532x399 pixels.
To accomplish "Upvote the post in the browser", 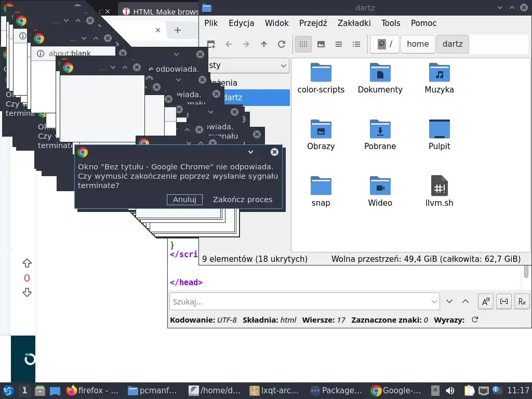I will tap(27, 263).
